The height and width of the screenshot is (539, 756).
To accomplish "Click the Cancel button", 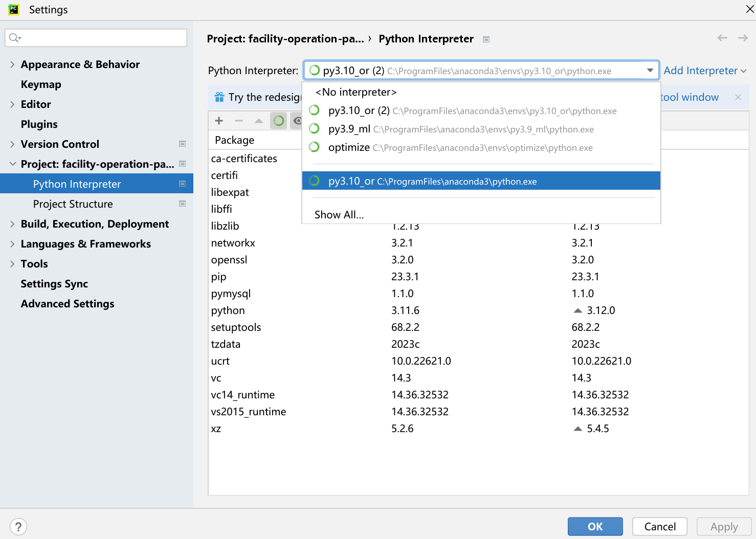I will point(660,526).
